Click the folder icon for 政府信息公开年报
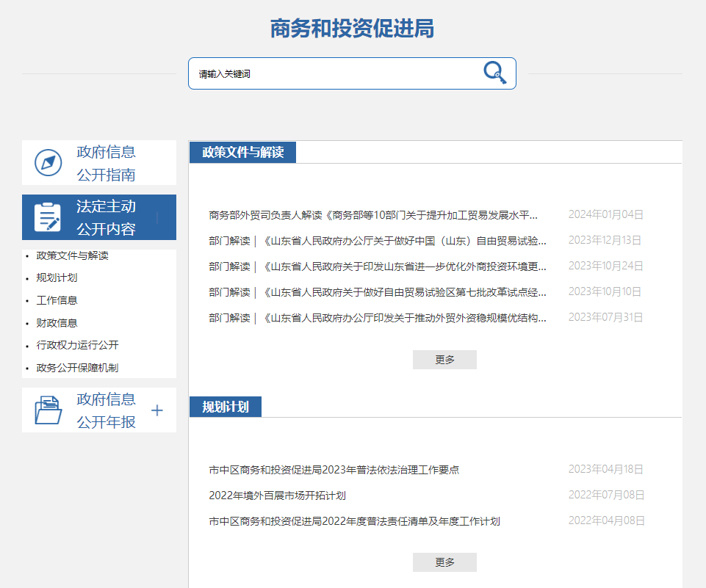The height and width of the screenshot is (588, 706). coord(48,410)
